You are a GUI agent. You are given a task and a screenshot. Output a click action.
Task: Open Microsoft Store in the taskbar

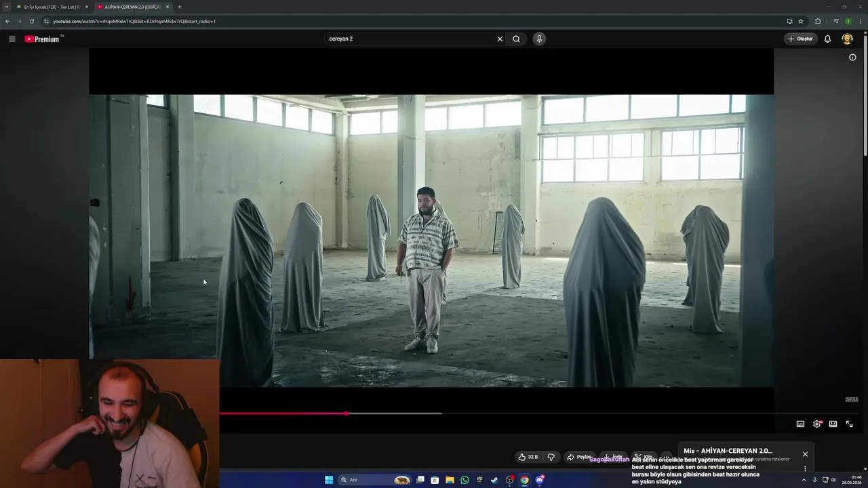coord(435,480)
